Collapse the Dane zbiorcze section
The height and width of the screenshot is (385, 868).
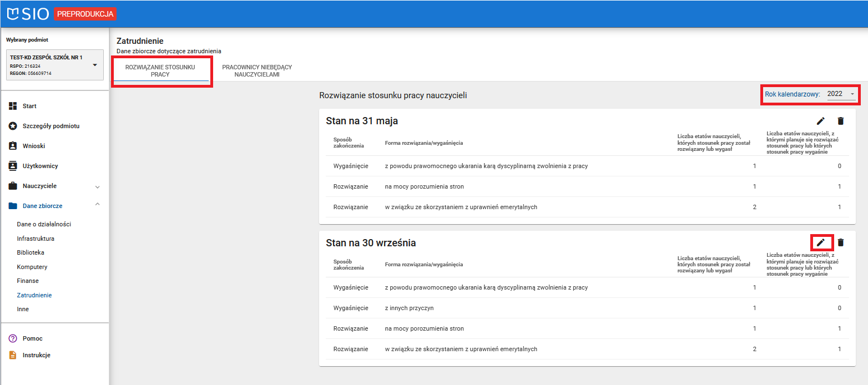pos(97,205)
